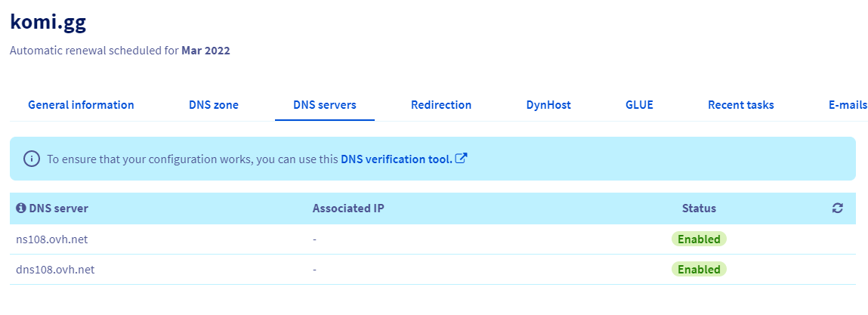
Task: Open the DynHost tab
Action: point(548,105)
